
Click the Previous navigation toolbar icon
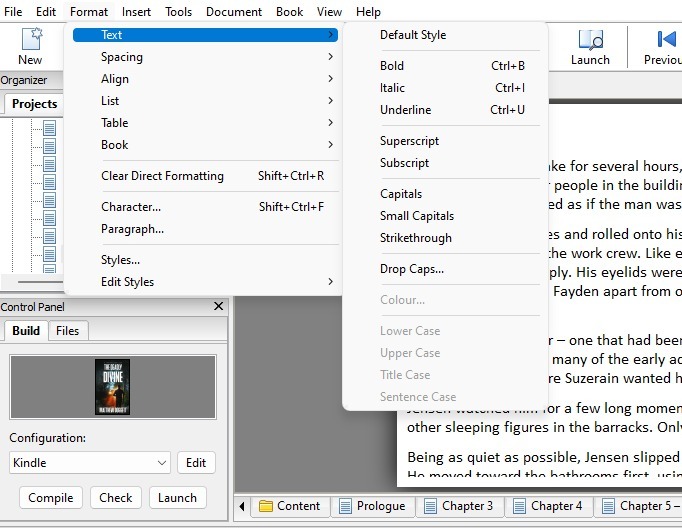coord(663,46)
